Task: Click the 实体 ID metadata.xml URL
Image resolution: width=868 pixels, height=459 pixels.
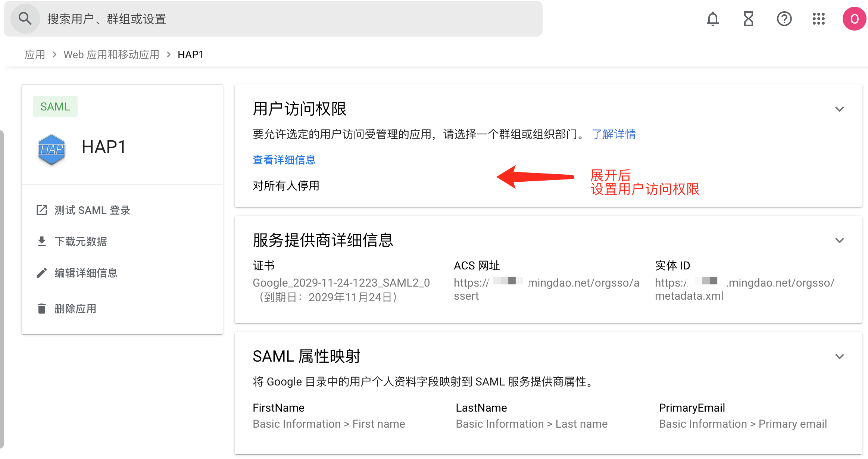Action: 744,289
